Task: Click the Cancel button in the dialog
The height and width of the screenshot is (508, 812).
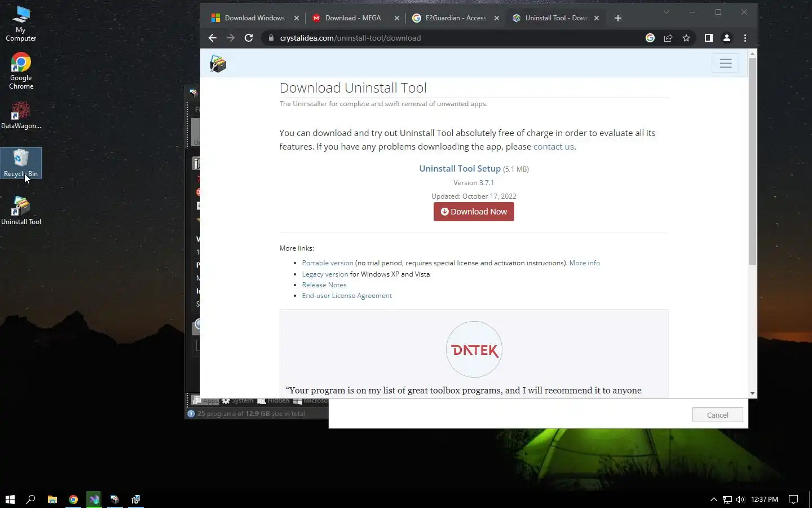Action: tap(718, 415)
